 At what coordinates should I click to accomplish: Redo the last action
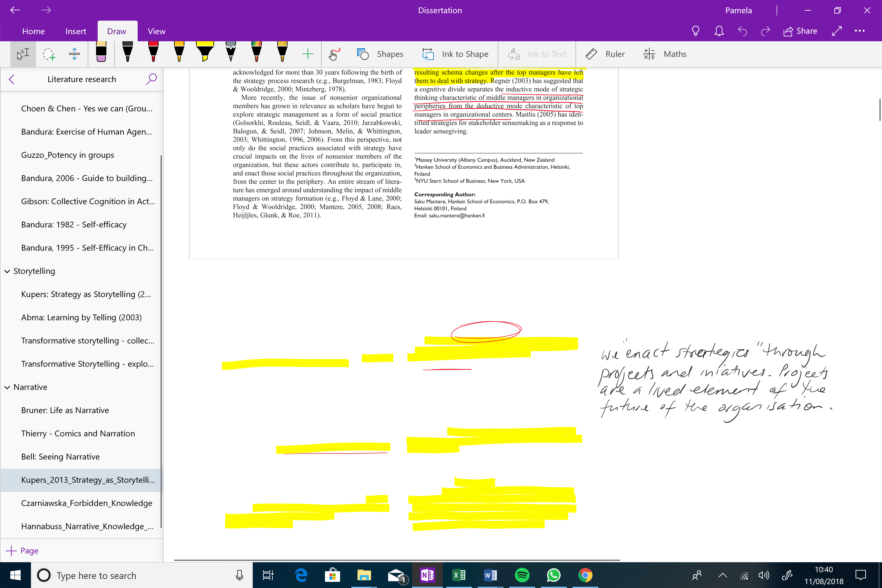[x=765, y=31]
